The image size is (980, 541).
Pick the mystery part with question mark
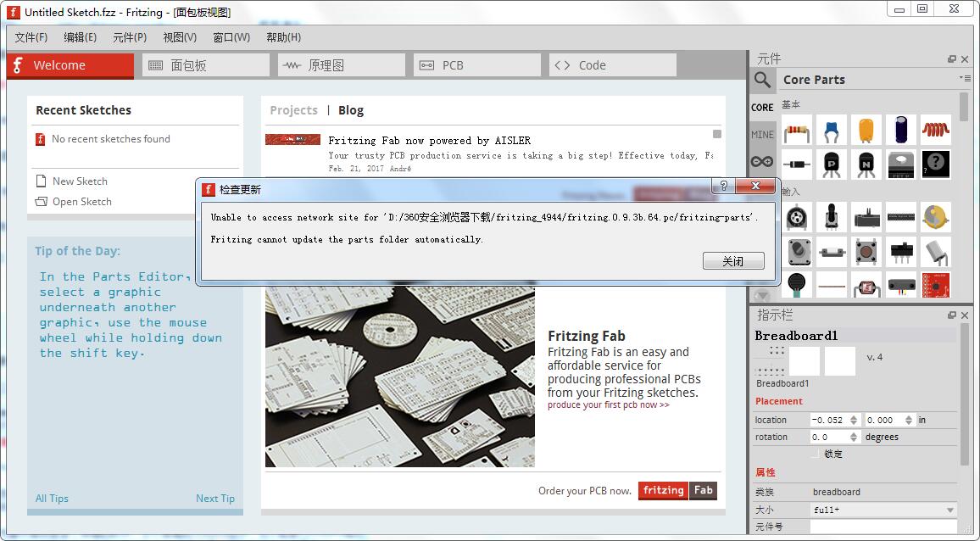936,165
